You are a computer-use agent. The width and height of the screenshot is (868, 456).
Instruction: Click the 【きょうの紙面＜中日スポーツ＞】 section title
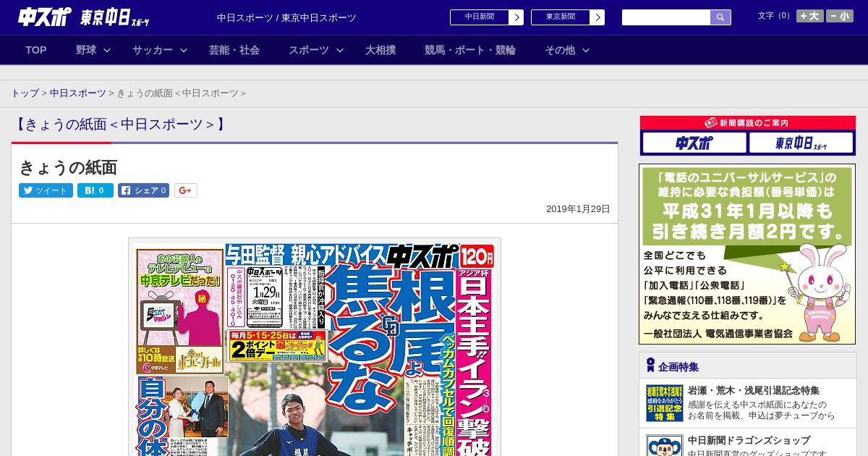pyautogui.click(x=120, y=124)
